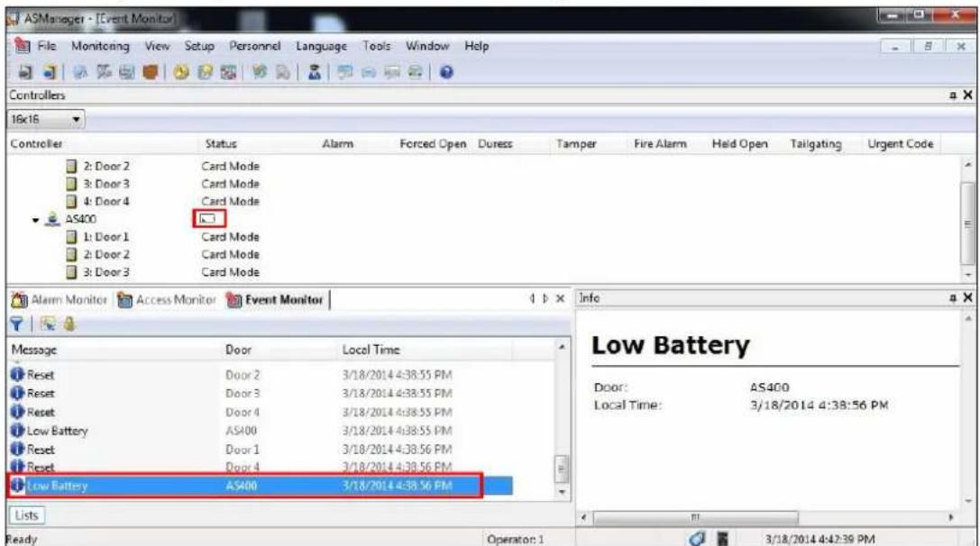
Task: Click the multicolored grid toolbar icon
Action: [228, 72]
